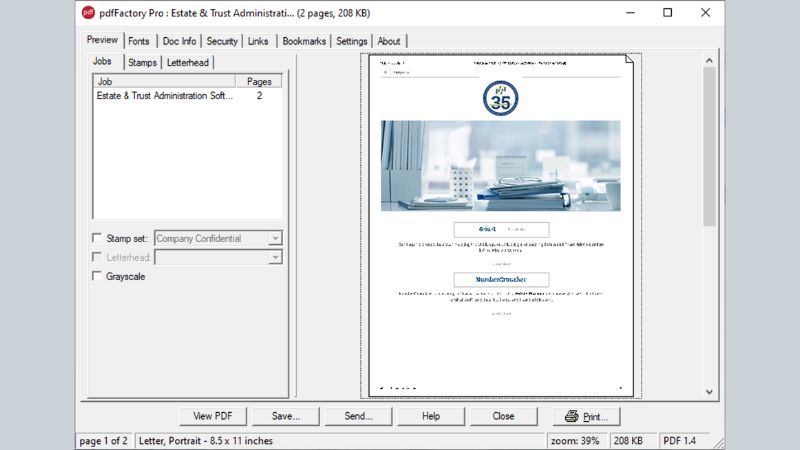Viewport: 800px width, 450px height.
Task: Open the Settings tab
Action: point(352,41)
